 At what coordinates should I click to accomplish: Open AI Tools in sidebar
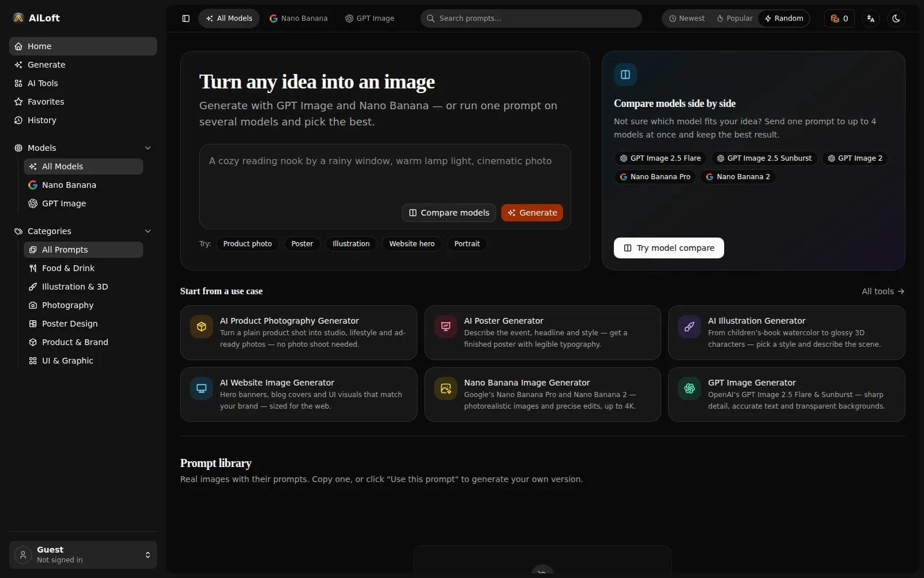click(x=83, y=83)
